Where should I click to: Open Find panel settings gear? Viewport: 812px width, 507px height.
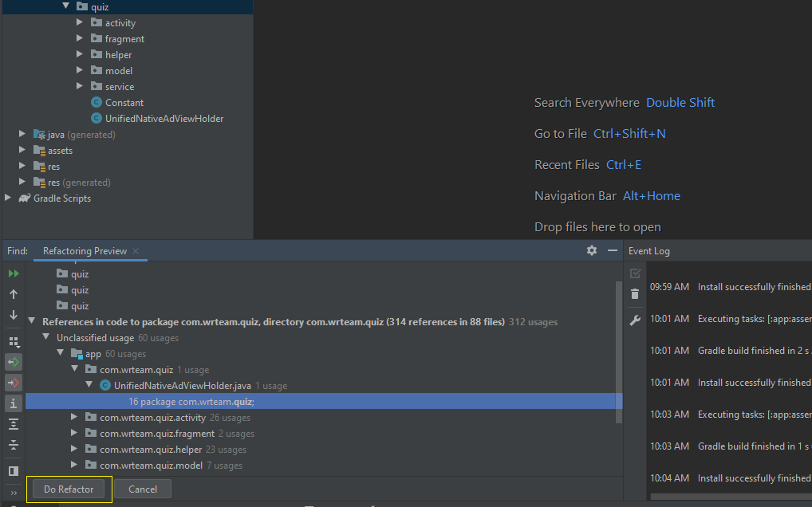[591, 250]
